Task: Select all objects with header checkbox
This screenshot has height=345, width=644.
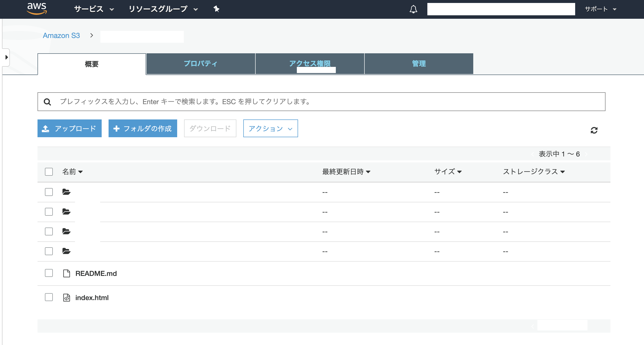Action: click(49, 172)
